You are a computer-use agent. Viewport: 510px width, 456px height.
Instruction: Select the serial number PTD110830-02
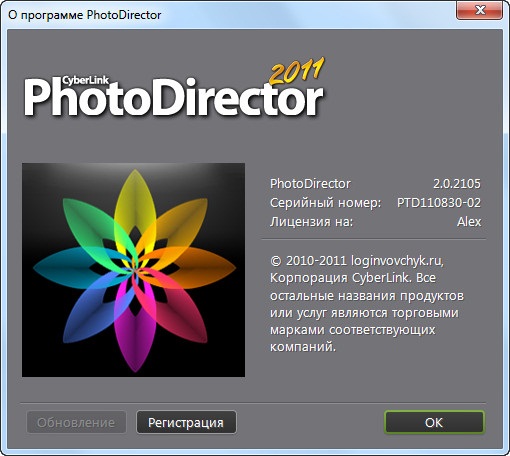tap(439, 203)
